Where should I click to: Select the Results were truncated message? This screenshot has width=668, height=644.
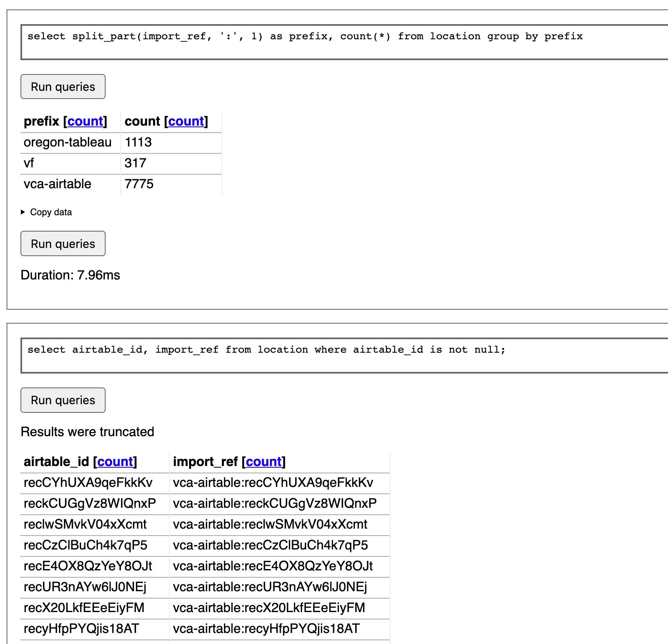[88, 432]
